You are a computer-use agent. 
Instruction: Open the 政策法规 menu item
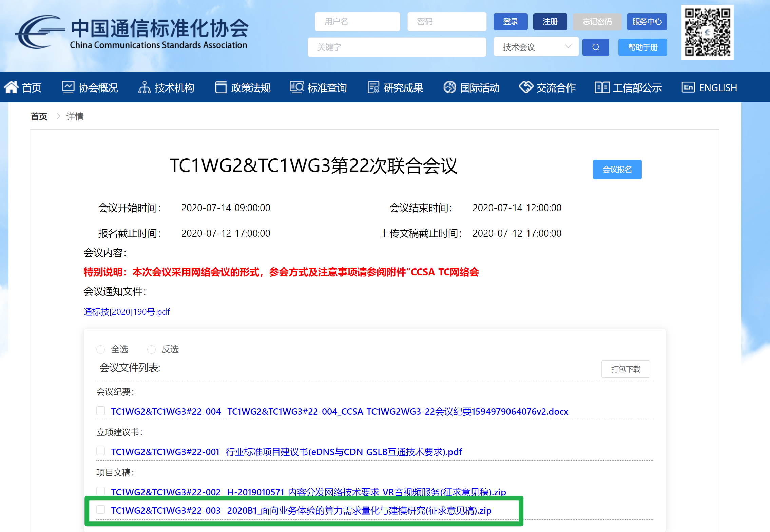click(x=251, y=88)
